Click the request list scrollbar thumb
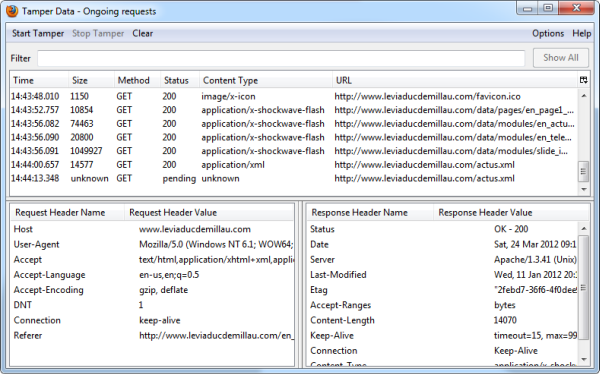This screenshot has width=600, height=374. (584, 171)
